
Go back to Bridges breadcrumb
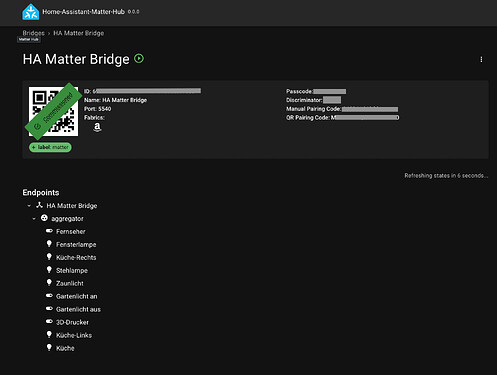(33, 33)
